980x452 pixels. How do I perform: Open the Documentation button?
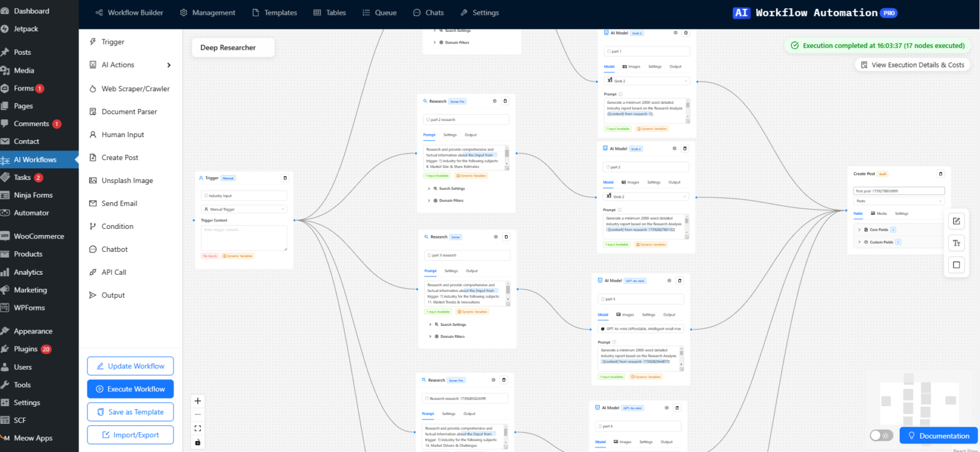point(939,435)
